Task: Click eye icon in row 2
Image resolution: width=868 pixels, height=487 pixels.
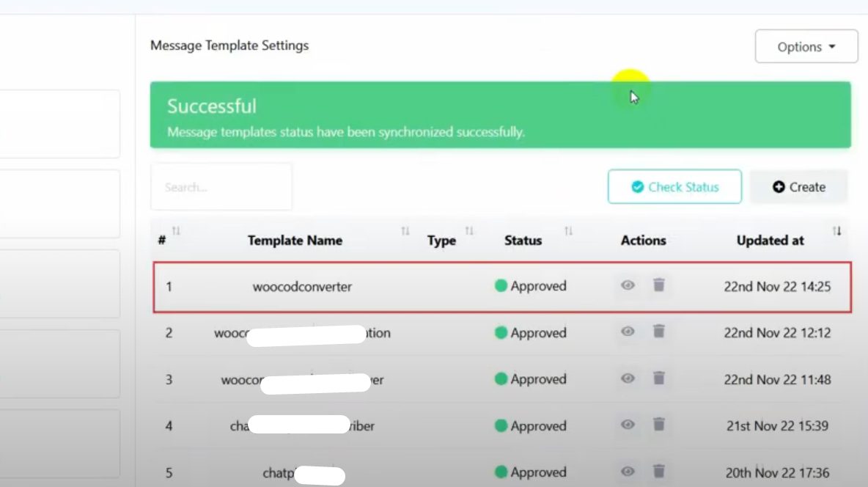Action: [628, 332]
